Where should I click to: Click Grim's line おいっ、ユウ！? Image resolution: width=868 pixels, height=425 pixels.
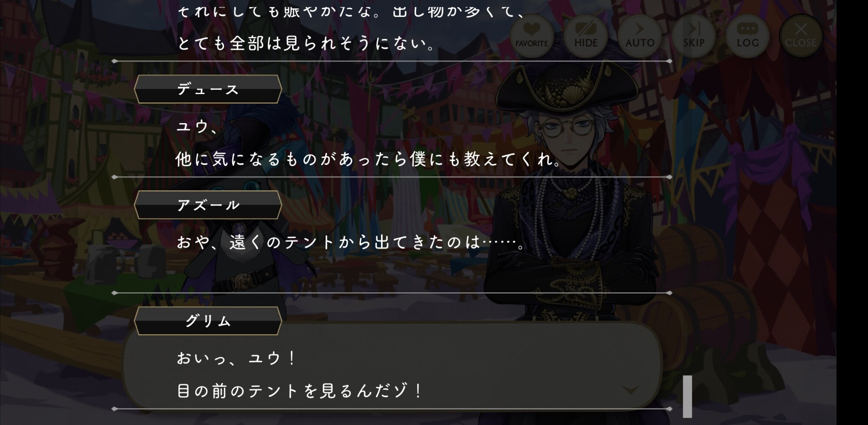pyautogui.click(x=237, y=358)
